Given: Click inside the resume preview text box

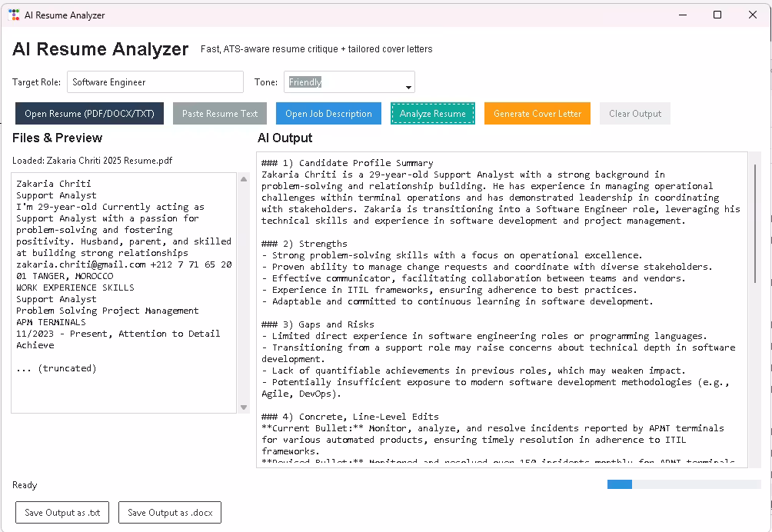Looking at the screenshot, I should (123, 292).
